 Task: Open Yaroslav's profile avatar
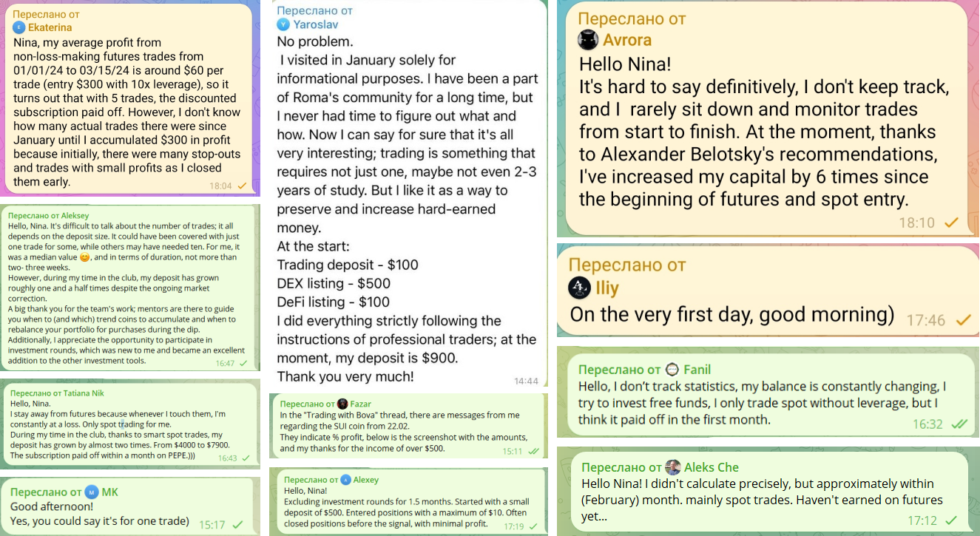coord(283,24)
